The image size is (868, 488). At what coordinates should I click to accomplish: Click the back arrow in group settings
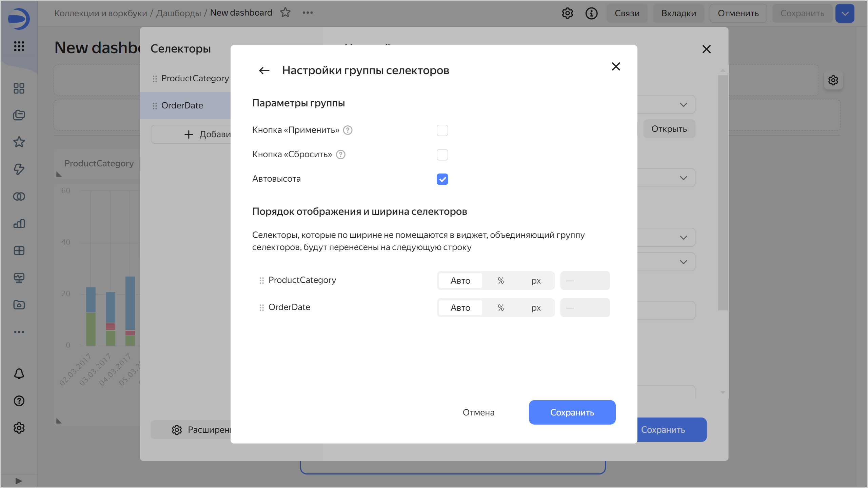pyautogui.click(x=264, y=70)
